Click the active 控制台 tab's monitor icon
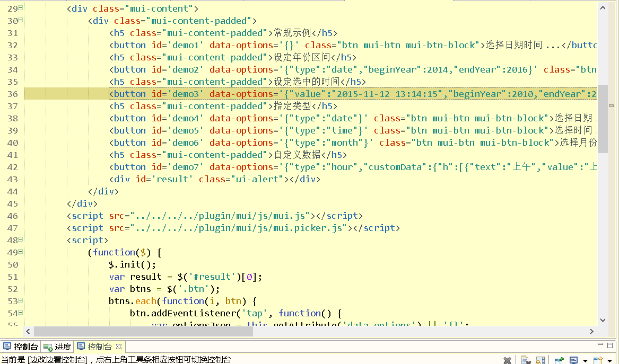Screen dimensions: 619x364 point(81,347)
